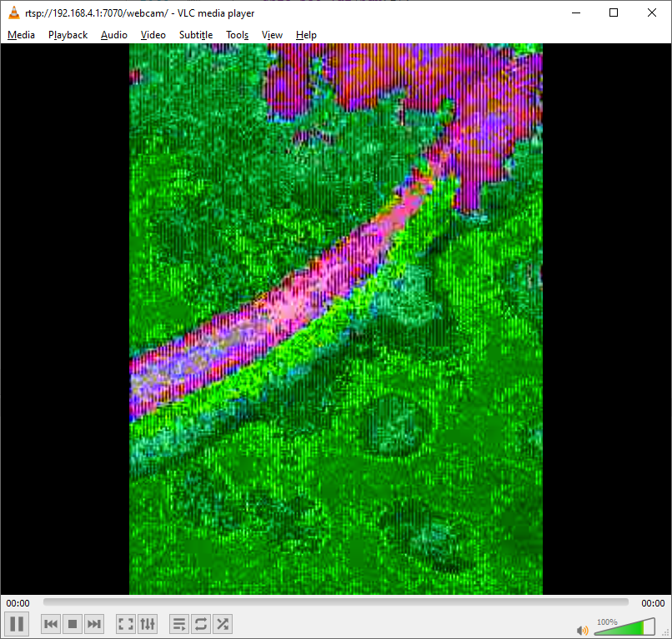Pause the video playback
The width and height of the screenshot is (672, 639).
(17, 623)
